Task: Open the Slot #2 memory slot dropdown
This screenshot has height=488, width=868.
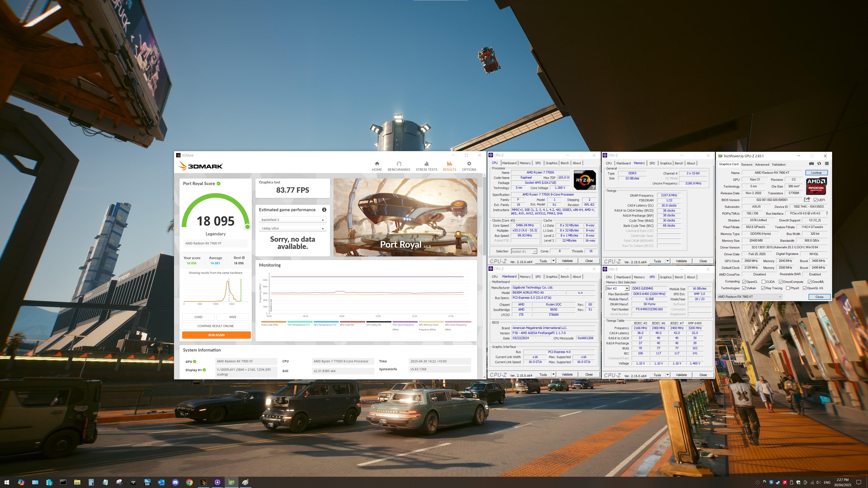Action: click(x=617, y=289)
